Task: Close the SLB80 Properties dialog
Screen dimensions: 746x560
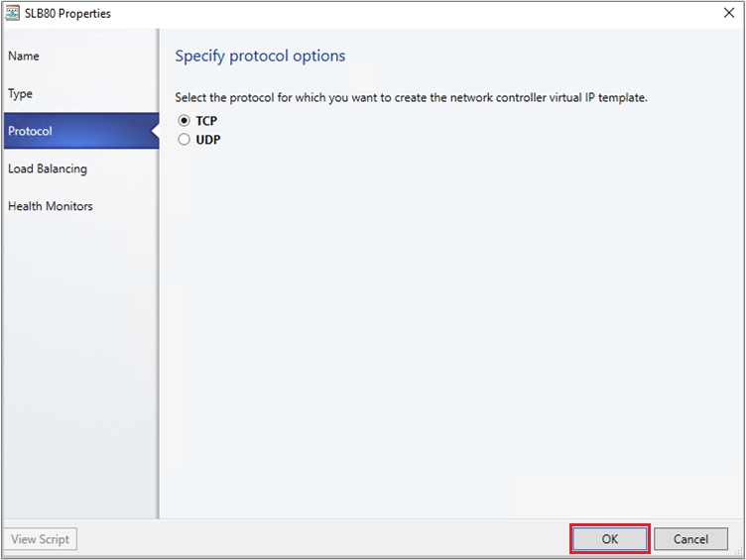Action: coord(729,14)
